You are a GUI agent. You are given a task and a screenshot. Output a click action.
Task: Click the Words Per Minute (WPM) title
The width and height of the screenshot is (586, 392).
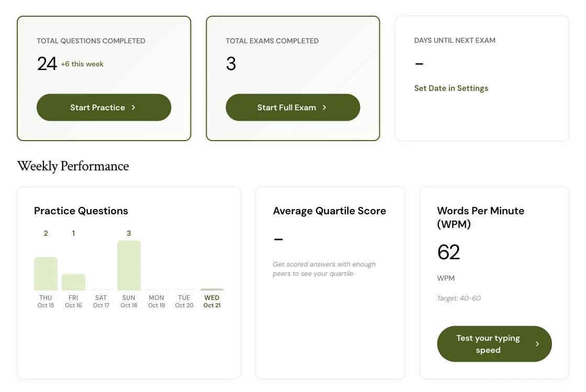[x=481, y=217]
